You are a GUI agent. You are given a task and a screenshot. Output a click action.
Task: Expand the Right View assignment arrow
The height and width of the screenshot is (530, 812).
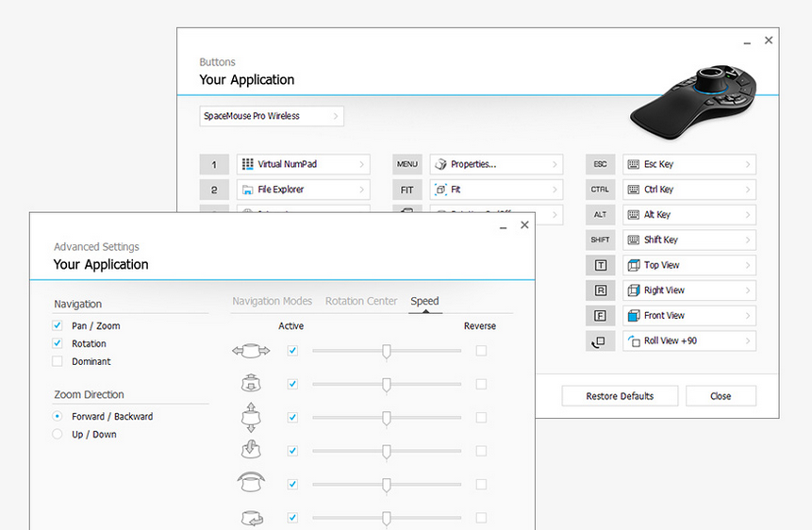click(748, 290)
